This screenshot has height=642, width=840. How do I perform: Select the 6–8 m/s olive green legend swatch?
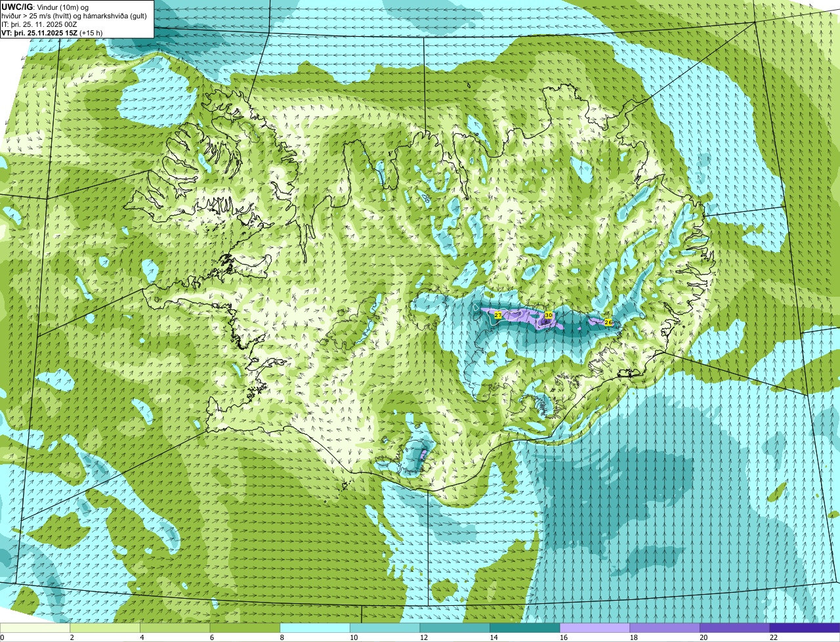(245, 628)
